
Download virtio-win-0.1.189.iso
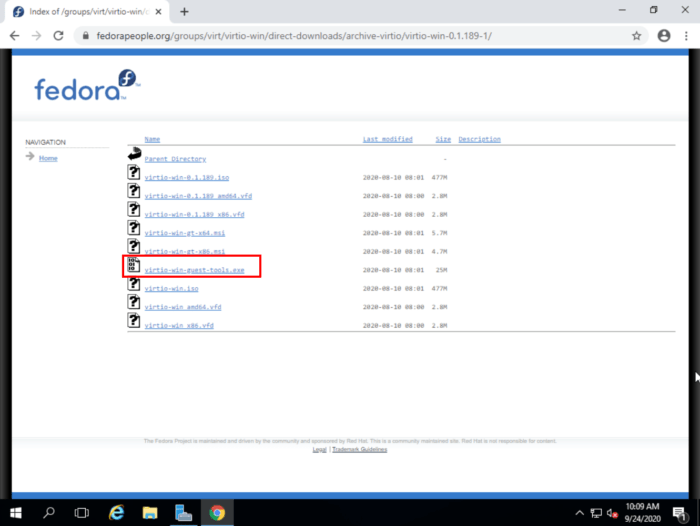pos(187,178)
